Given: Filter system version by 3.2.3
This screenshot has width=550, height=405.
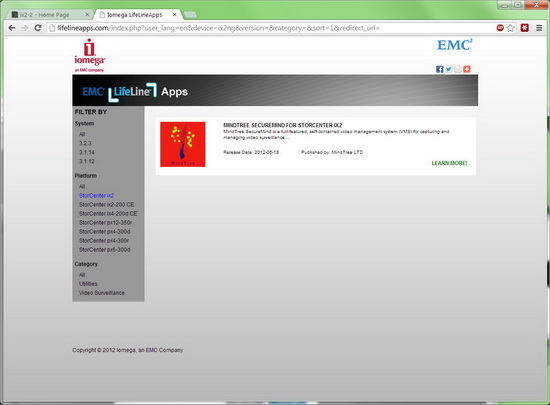Looking at the screenshot, I should click(x=85, y=143).
